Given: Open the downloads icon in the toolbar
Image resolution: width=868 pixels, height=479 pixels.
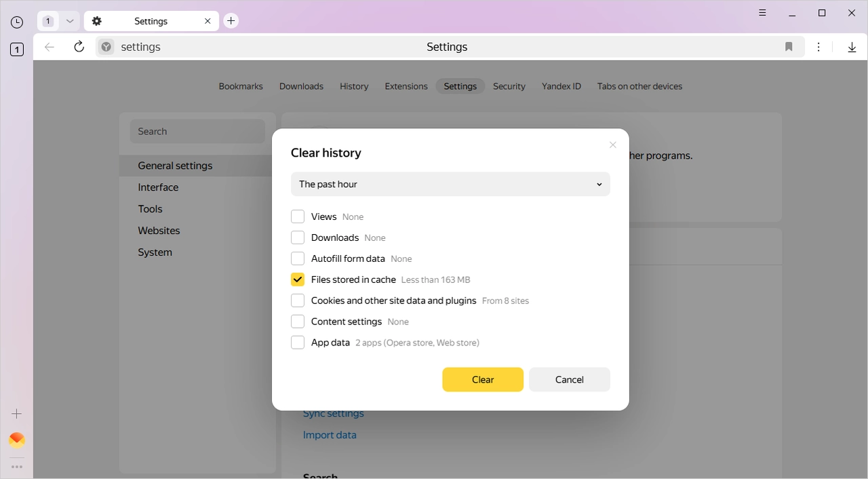Looking at the screenshot, I should pyautogui.click(x=852, y=47).
